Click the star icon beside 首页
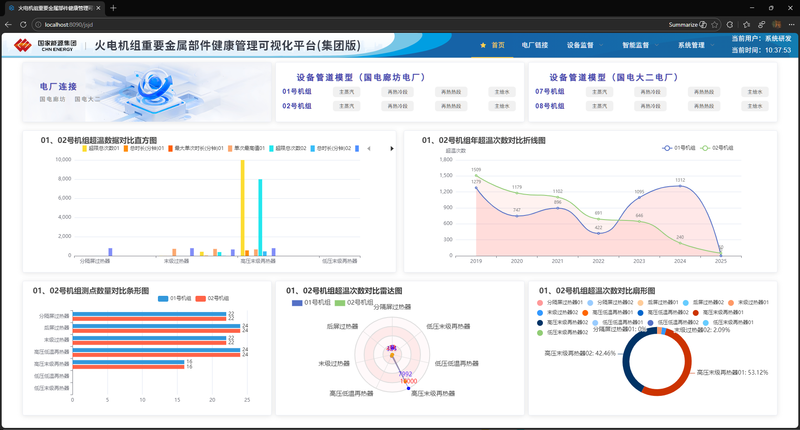 [x=484, y=45]
